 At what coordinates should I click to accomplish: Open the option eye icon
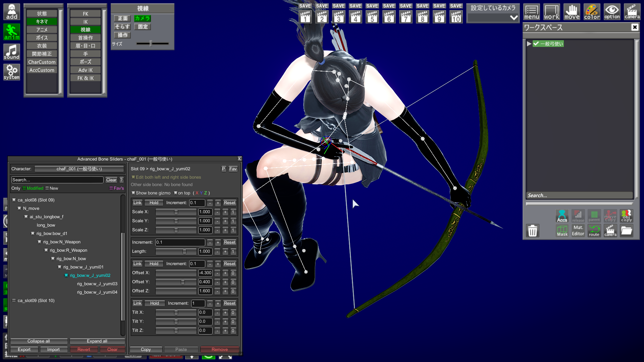pos(612,12)
